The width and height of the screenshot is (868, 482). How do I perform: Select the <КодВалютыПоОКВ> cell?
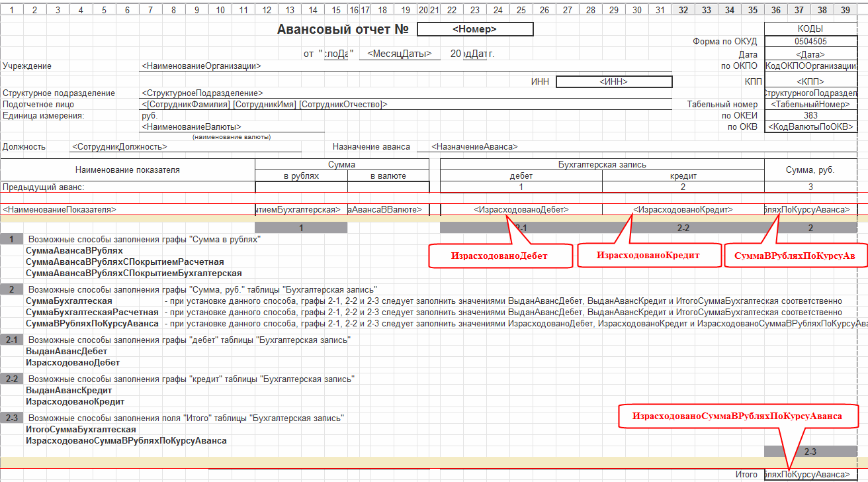[x=810, y=126]
